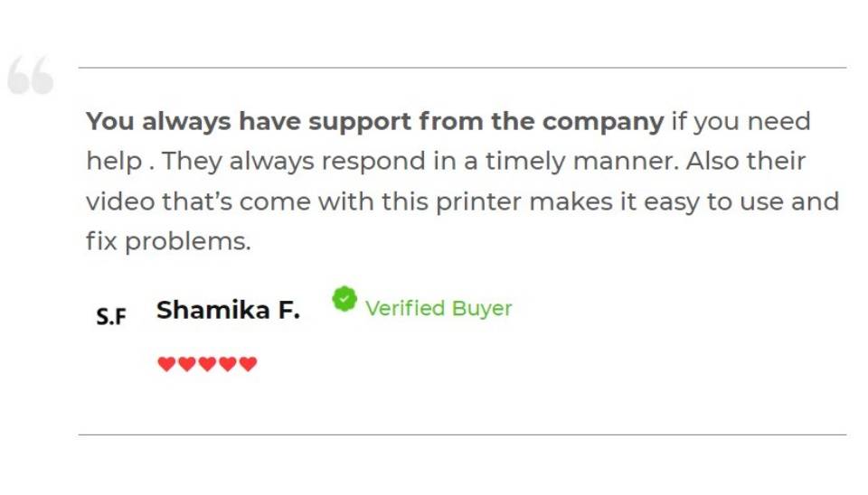Select the fifth red heart rating

click(x=248, y=364)
